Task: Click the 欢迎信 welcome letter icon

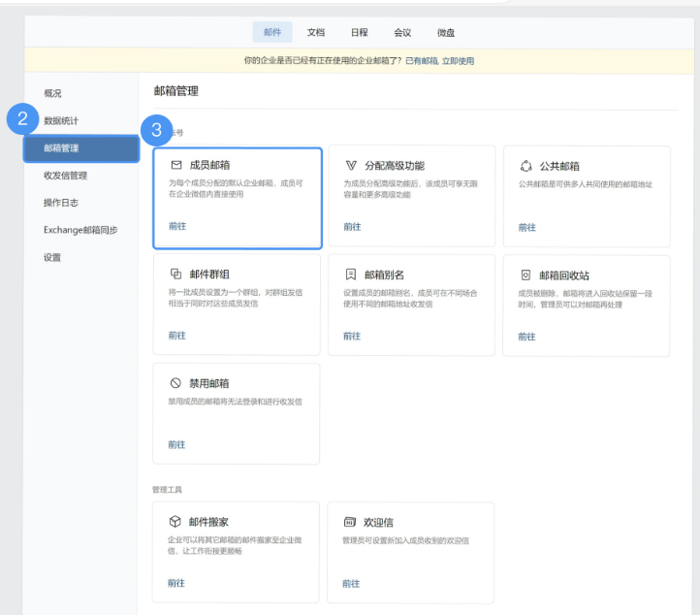Action: (350, 522)
